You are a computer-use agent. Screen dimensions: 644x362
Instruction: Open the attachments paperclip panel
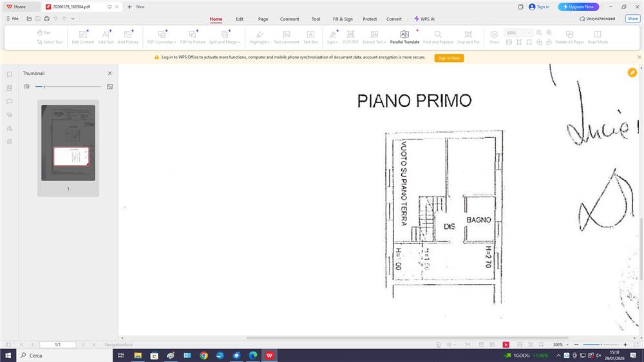click(9, 115)
